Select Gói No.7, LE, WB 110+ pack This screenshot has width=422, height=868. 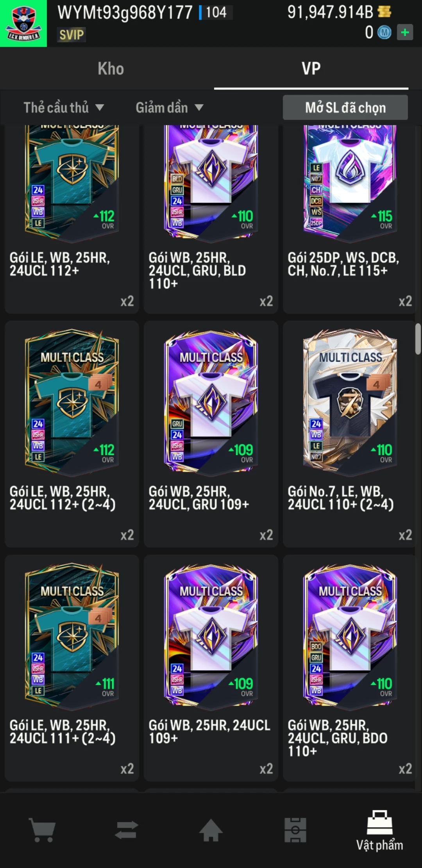click(x=350, y=434)
